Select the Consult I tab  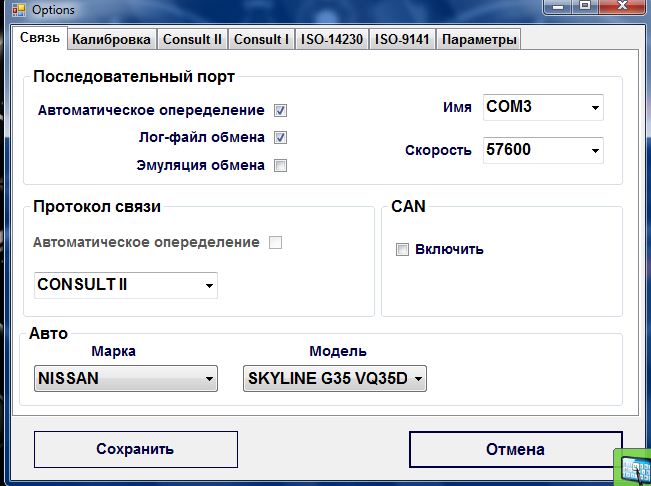coord(259,40)
